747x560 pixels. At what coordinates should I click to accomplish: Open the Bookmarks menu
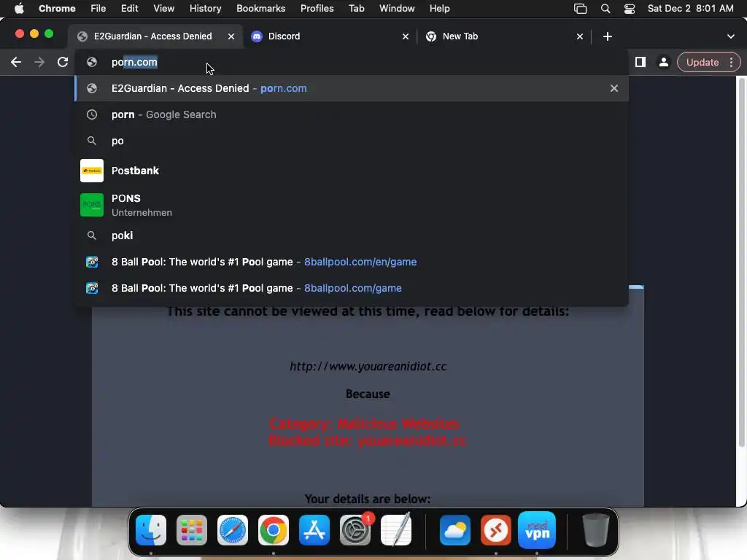tap(260, 9)
